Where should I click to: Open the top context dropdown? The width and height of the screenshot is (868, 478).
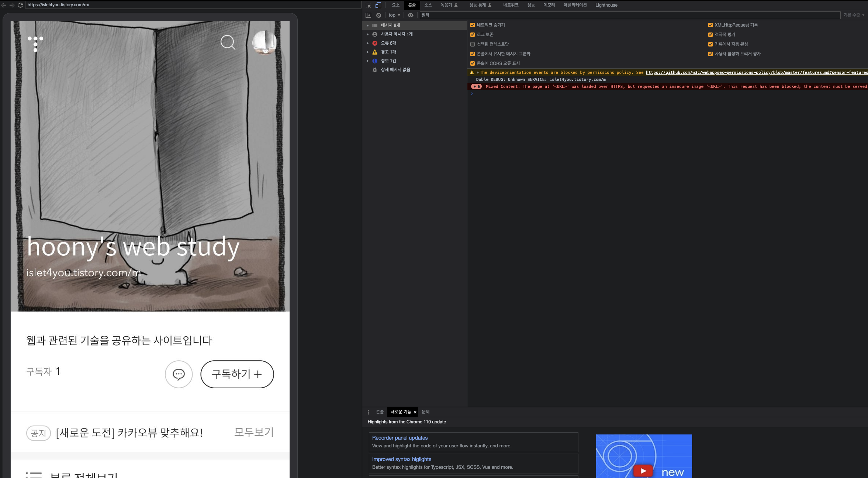[394, 15]
